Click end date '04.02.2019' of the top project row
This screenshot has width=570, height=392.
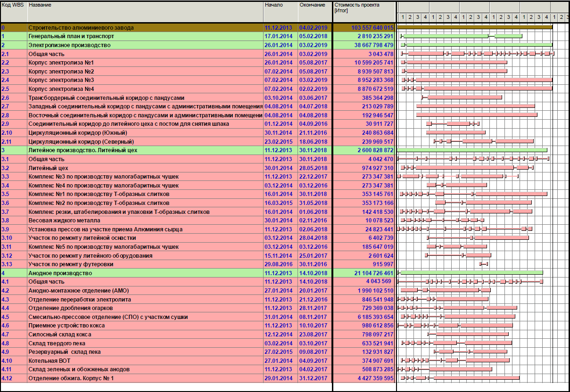click(x=315, y=28)
